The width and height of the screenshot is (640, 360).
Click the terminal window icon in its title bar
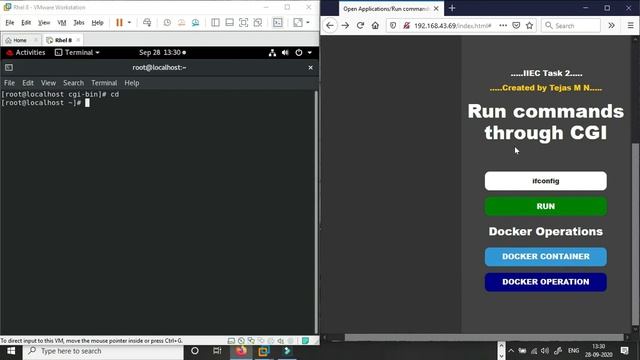click(9, 67)
